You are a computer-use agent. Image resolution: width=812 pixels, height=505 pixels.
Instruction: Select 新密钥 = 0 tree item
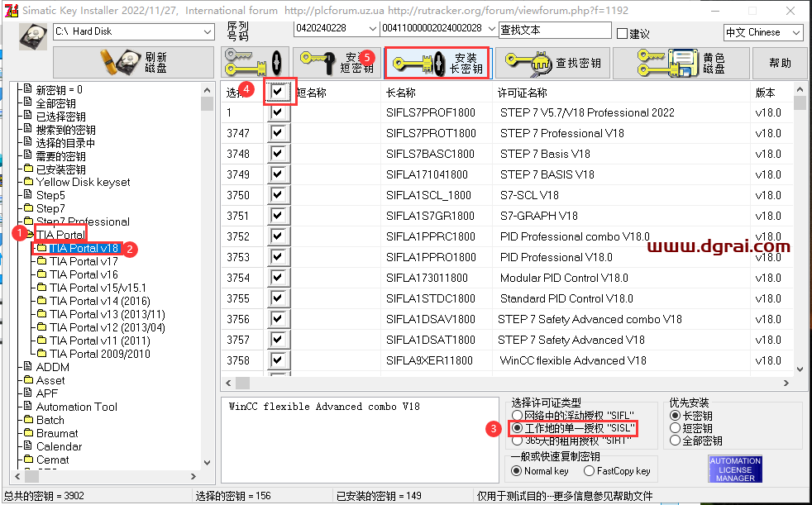pyautogui.click(x=59, y=90)
